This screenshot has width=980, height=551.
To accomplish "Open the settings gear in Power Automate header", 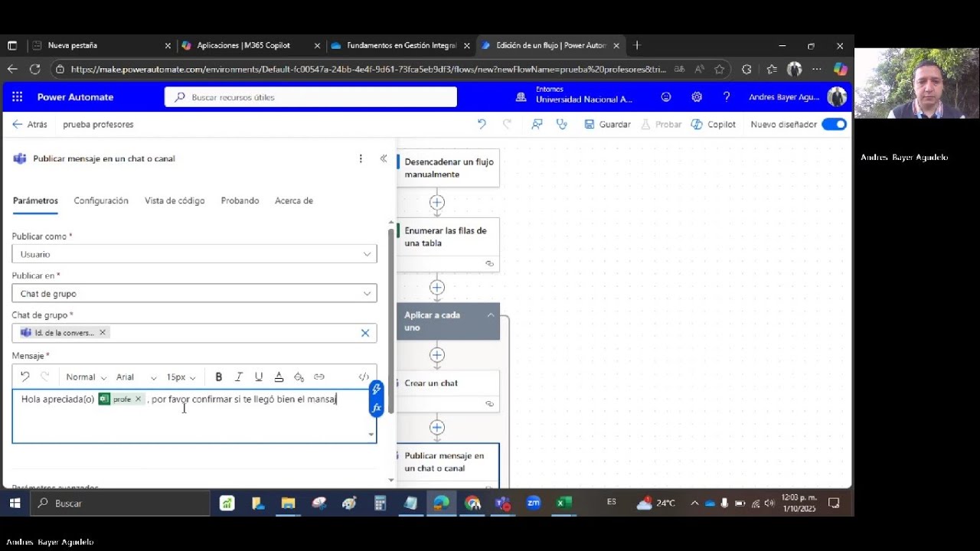I will (697, 97).
